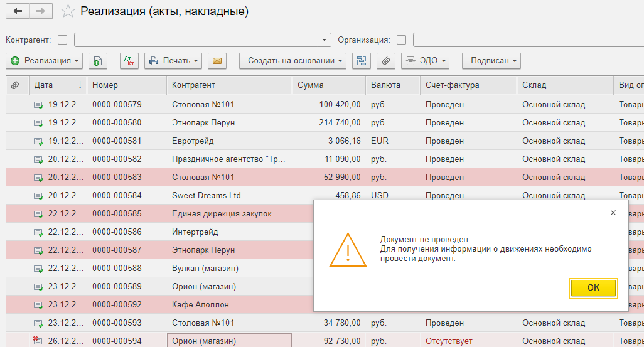Click document icon in row 0000-000583
The image size is (644, 347).
(38, 178)
